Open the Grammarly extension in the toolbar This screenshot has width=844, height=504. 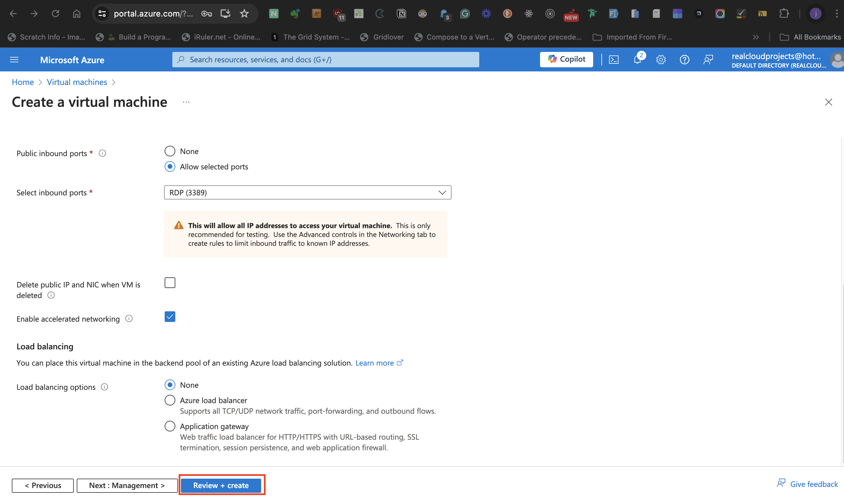(x=464, y=14)
